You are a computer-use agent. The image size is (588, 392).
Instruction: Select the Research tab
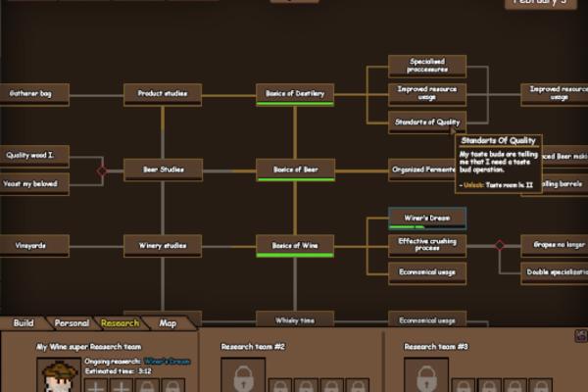(120, 323)
